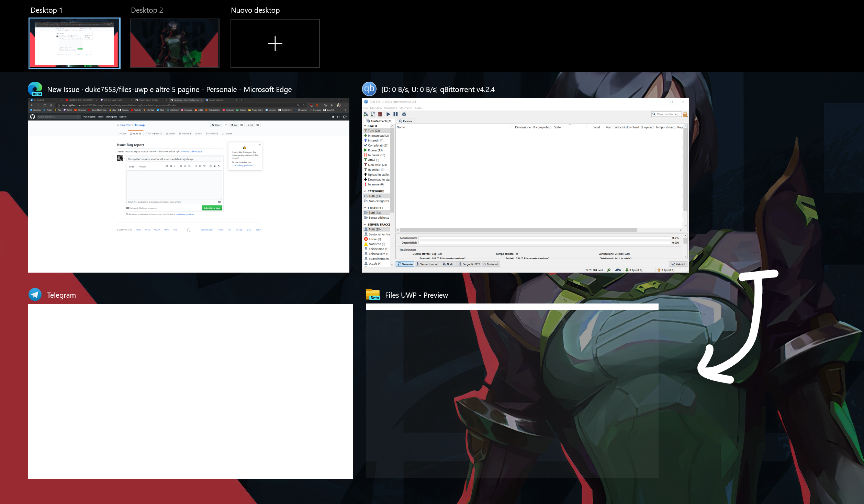Click the green Submit new issue button
Screen dimensions: 864x504
click(x=212, y=208)
